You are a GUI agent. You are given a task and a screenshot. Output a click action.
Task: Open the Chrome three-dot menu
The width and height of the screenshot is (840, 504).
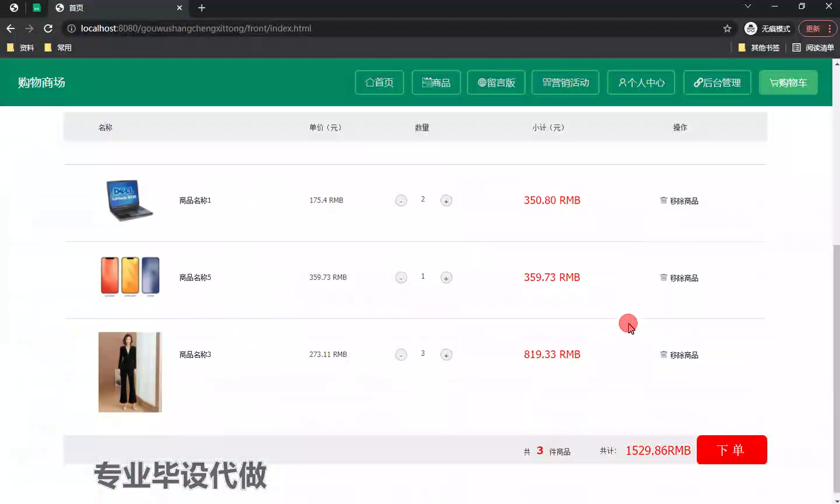[x=829, y=29]
